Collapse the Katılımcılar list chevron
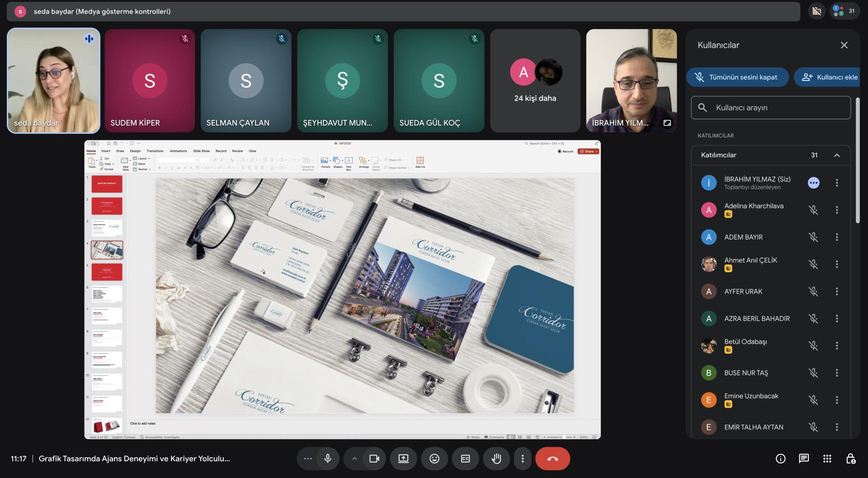 (x=837, y=155)
